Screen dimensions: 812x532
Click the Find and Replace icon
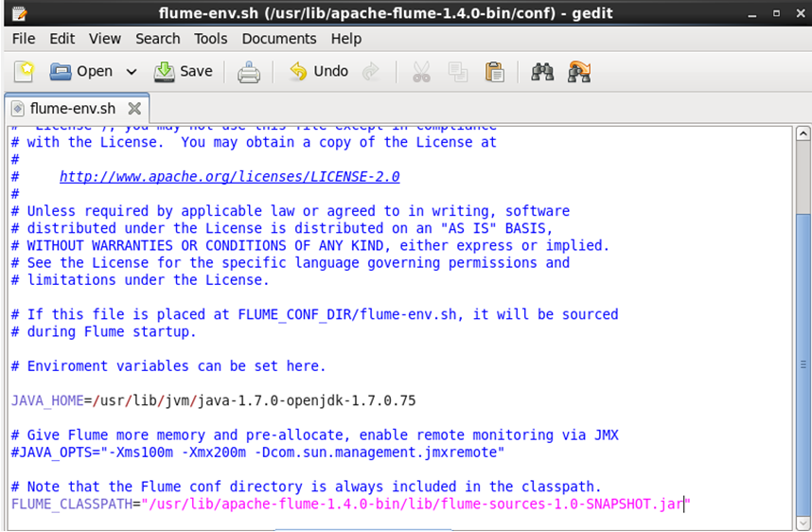click(579, 72)
